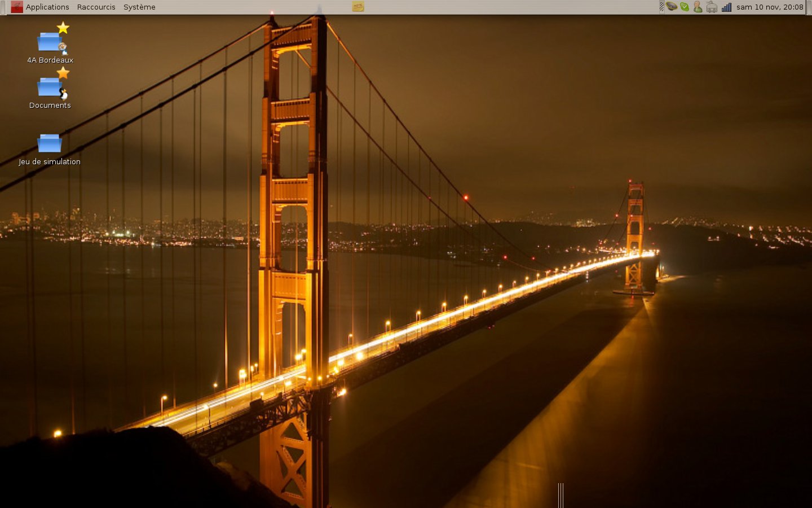Select the 4A Bordeaux folder icon
Screen dimensions: 812x508
(50, 42)
